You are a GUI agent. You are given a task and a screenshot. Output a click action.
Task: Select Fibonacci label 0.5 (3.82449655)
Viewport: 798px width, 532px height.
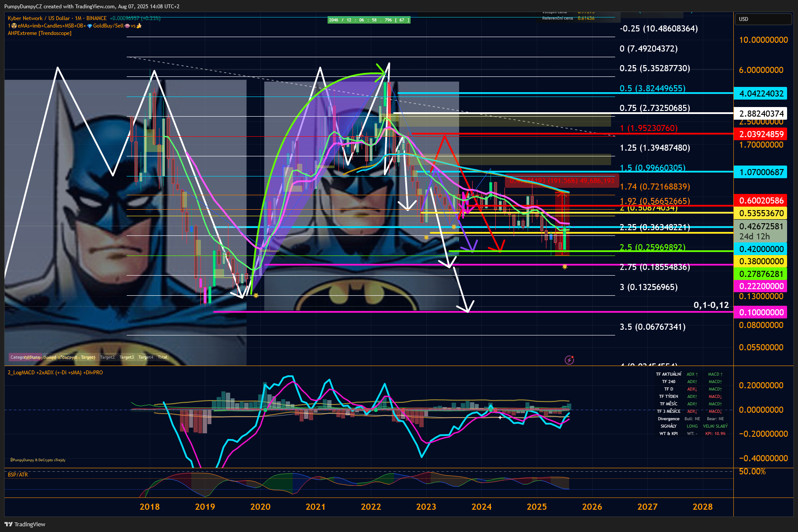(x=653, y=88)
